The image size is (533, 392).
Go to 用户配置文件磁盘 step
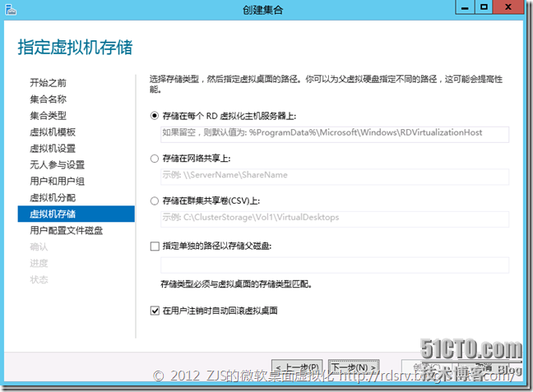tap(67, 230)
